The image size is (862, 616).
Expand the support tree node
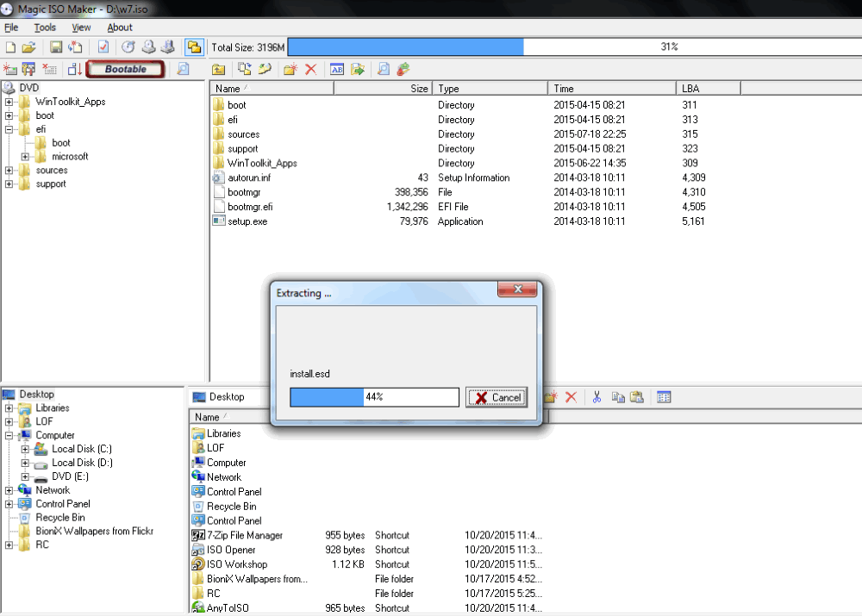(x=9, y=184)
